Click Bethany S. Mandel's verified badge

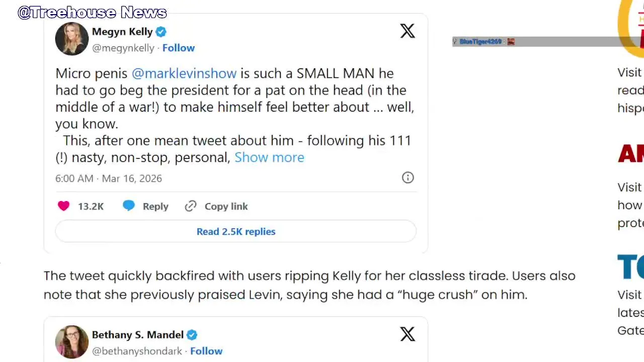[192, 335]
